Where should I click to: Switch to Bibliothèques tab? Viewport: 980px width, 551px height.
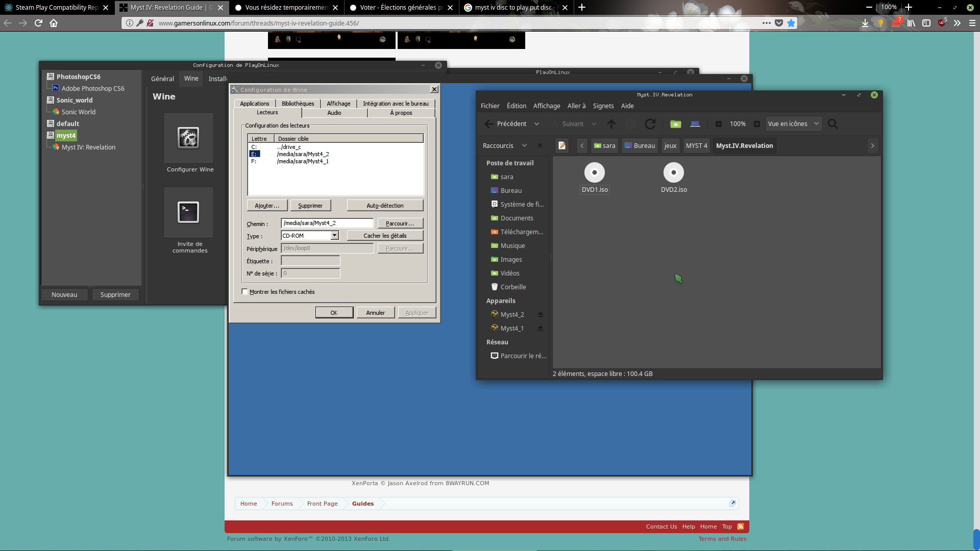(x=298, y=104)
